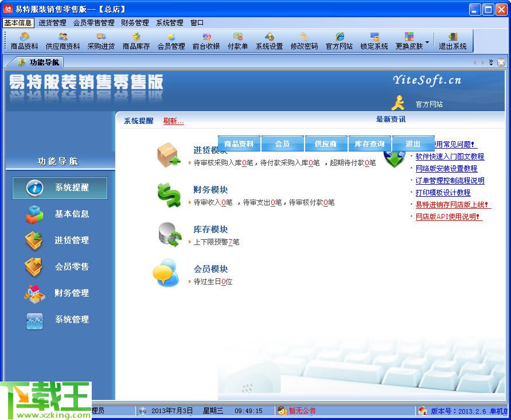The width and height of the screenshot is (511, 420).
Task: Select 基本信息 in the navigation sidebar
Action: 57,214
